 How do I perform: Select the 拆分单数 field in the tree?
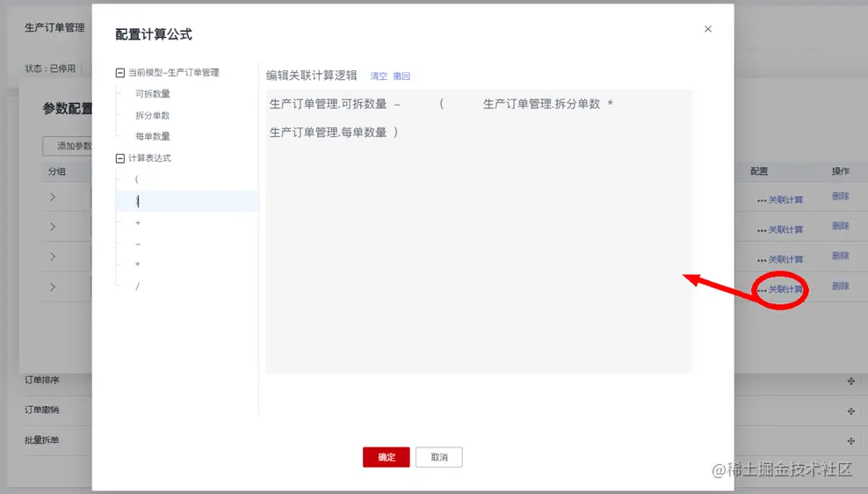pyautogui.click(x=153, y=115)
